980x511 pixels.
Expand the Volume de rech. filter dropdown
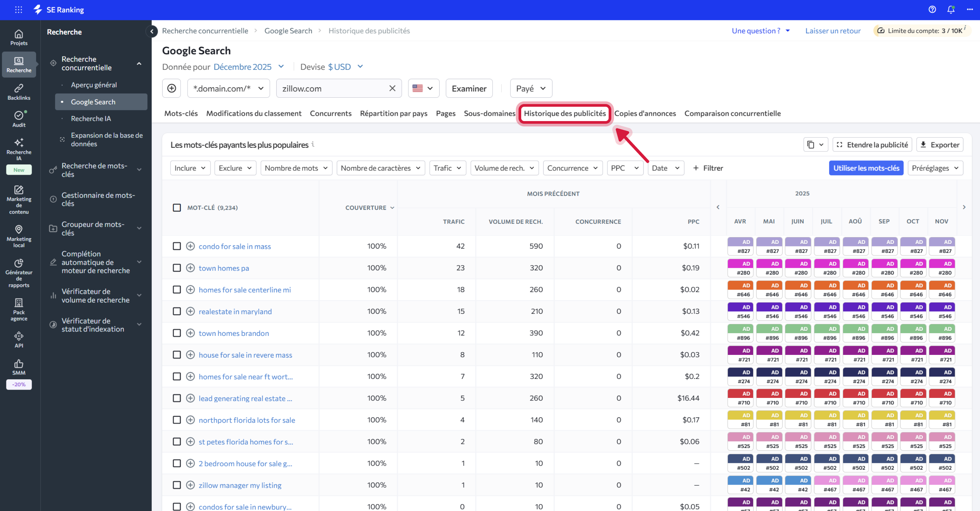click(504, 168)
